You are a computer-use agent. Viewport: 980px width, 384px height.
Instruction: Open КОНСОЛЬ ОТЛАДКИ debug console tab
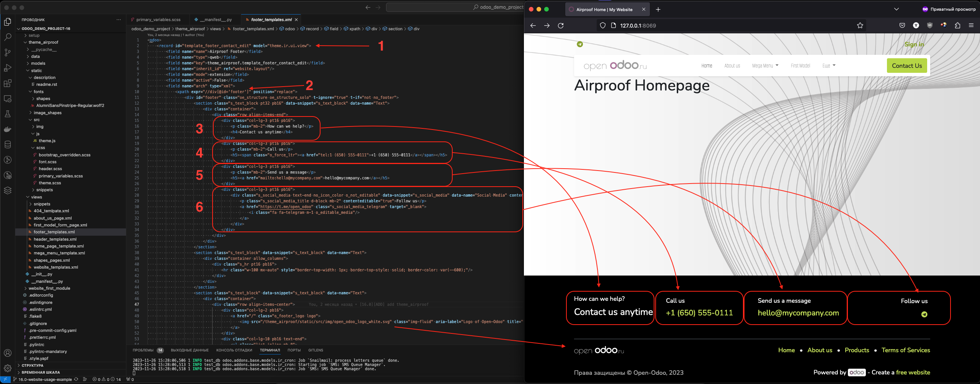(x=234, y=350)
